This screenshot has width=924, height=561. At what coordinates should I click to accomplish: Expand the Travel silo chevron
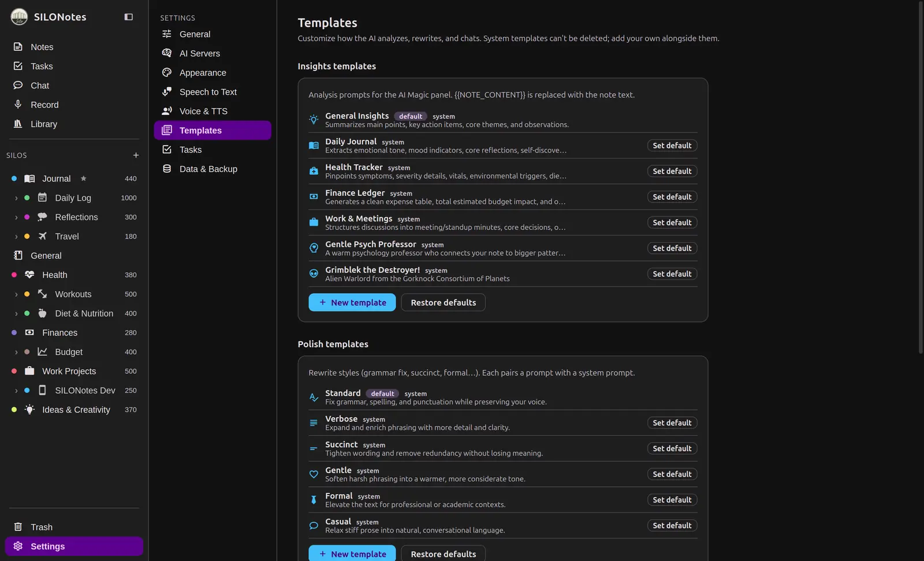tap(16, 236)
